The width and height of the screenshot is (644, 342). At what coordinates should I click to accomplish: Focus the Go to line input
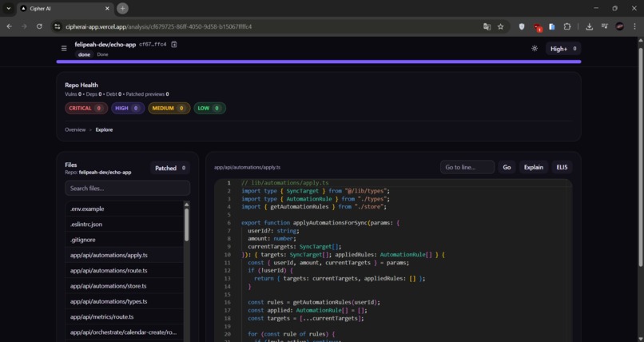pyautogui.click(x=467, y=167)
